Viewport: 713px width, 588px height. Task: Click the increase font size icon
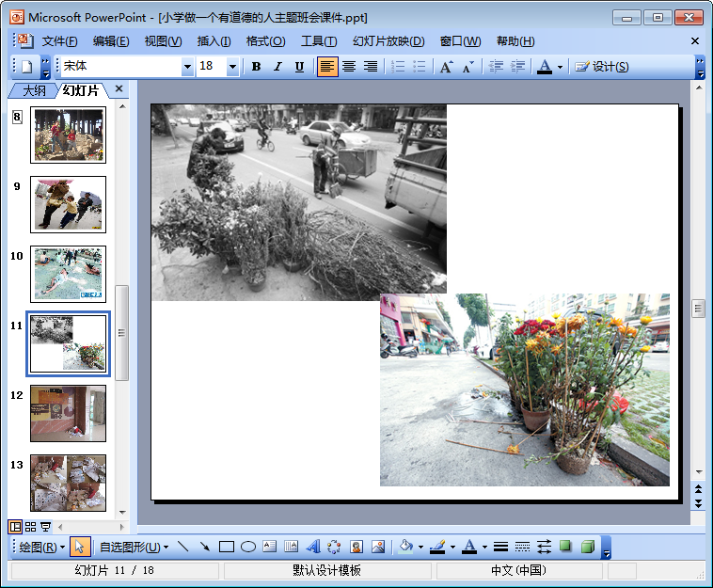(x=446, y=67)
